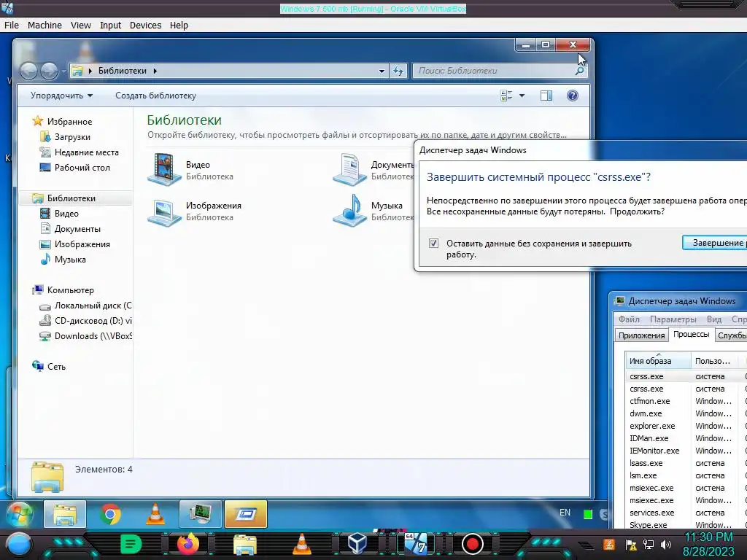Click the host dock Windows 7 VM icon
This screenshot has height=560, width=747.
416,544
